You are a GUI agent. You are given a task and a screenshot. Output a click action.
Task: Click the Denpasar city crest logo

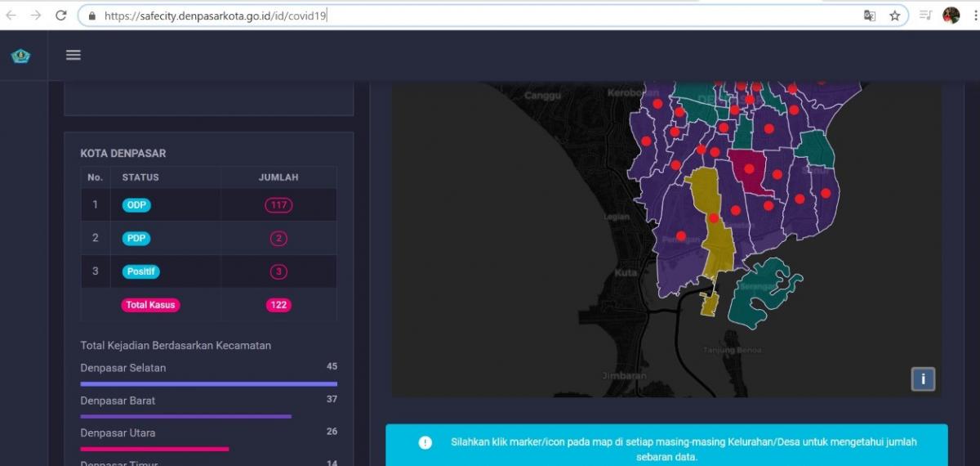tap(20, 56)
